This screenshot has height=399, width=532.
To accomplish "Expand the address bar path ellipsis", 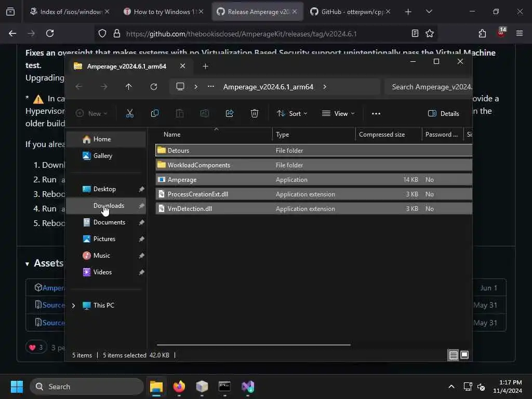I will click(x=211, y=87).
